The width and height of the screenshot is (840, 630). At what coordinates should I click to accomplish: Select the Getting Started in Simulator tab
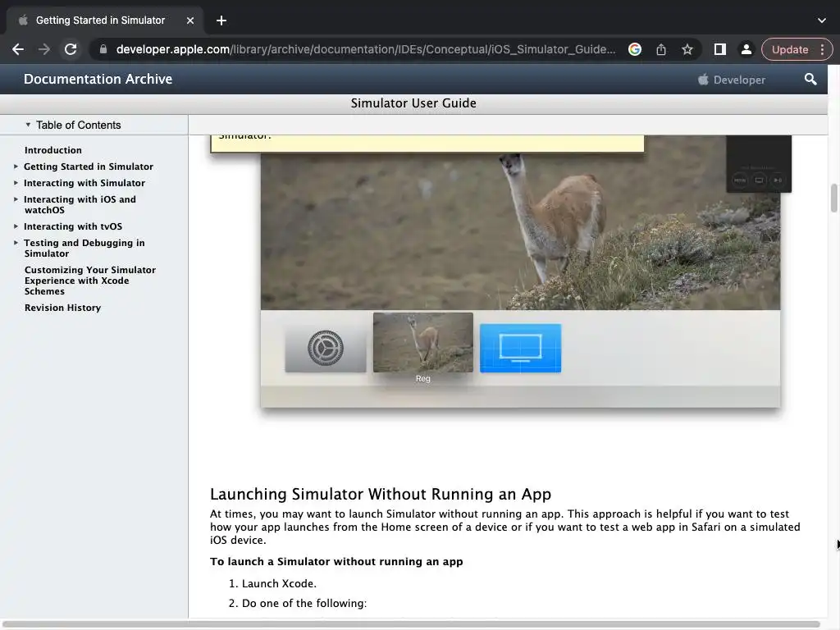[x=100, y=21]
